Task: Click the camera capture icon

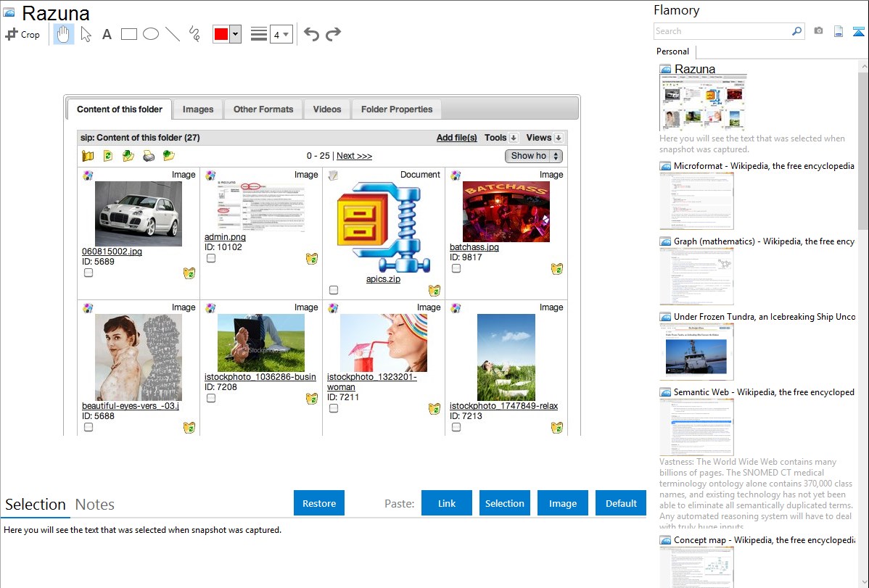Action: (818, 31)
